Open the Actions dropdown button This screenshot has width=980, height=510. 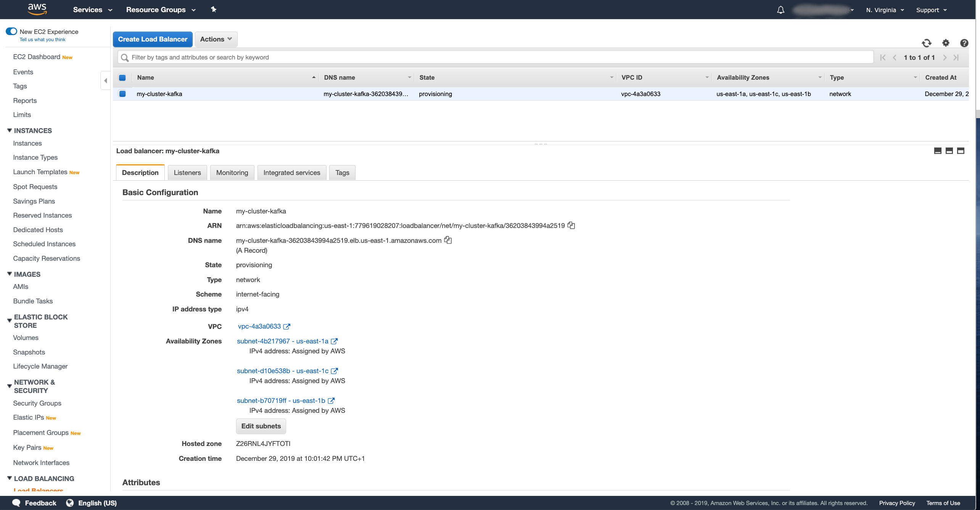click(216, 39)
